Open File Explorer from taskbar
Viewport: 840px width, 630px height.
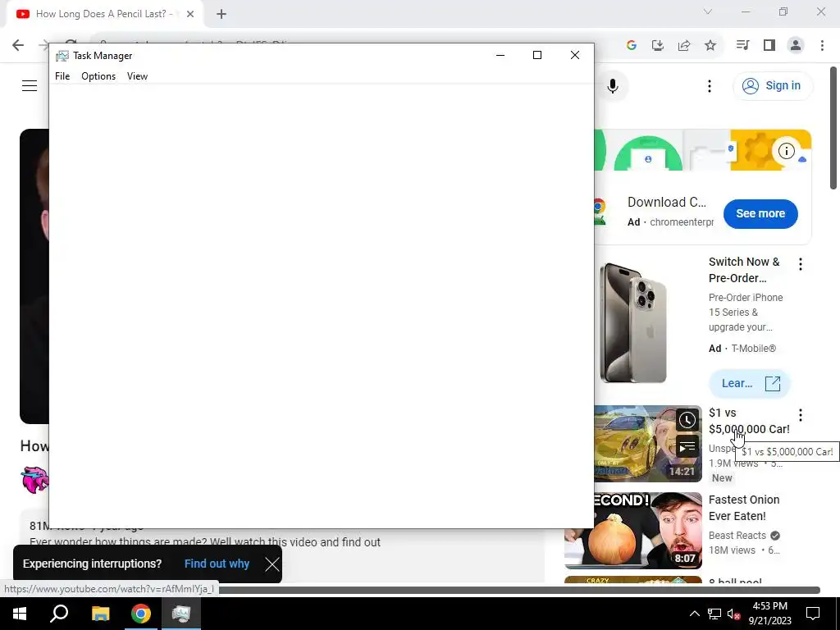click(x=100, y=614)
